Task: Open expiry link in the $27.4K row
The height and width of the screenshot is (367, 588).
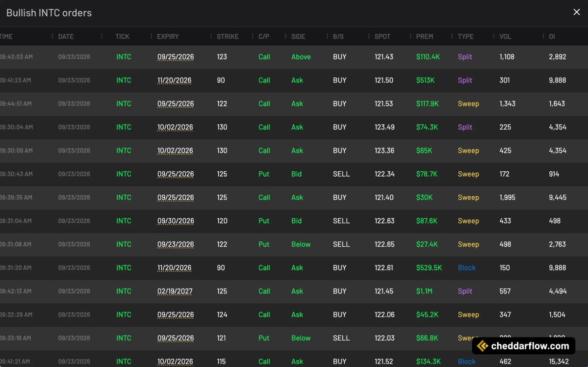Action: [x=176, y=244]
